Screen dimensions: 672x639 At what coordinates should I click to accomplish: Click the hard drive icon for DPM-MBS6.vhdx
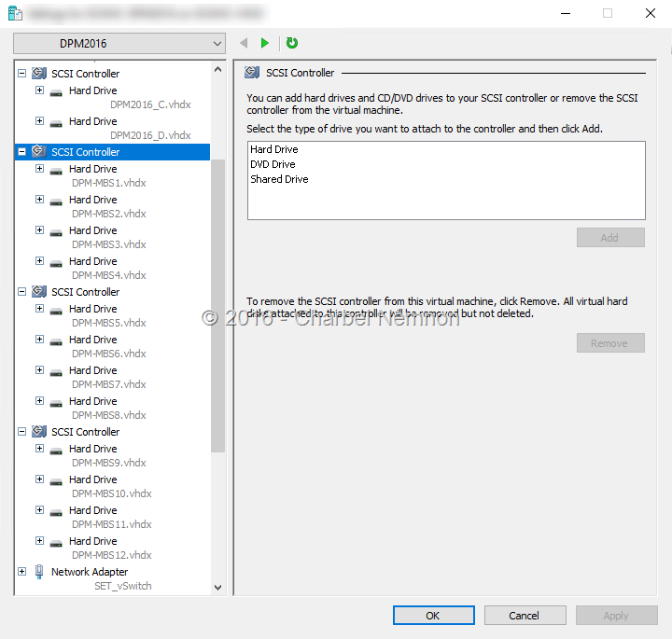56,341
